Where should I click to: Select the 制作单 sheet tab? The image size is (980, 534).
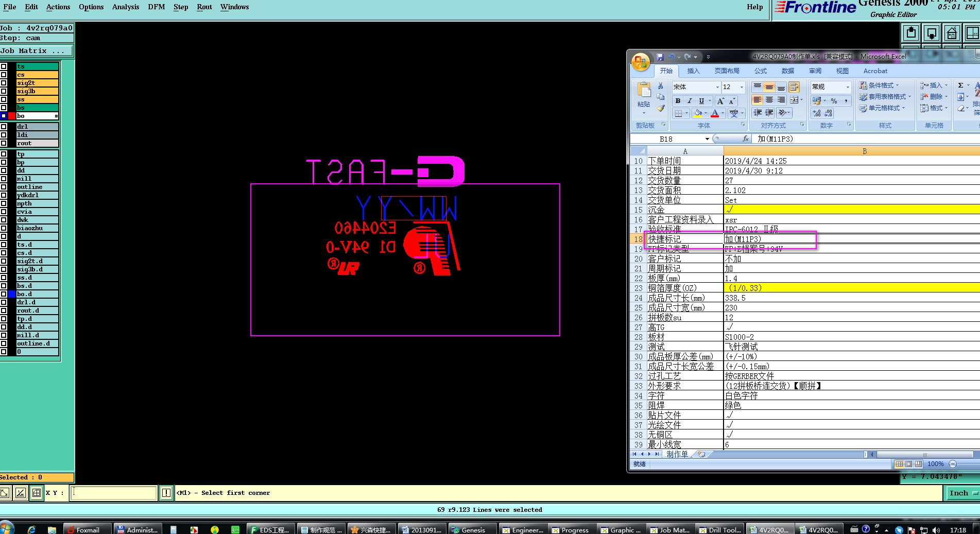[677, 454]
